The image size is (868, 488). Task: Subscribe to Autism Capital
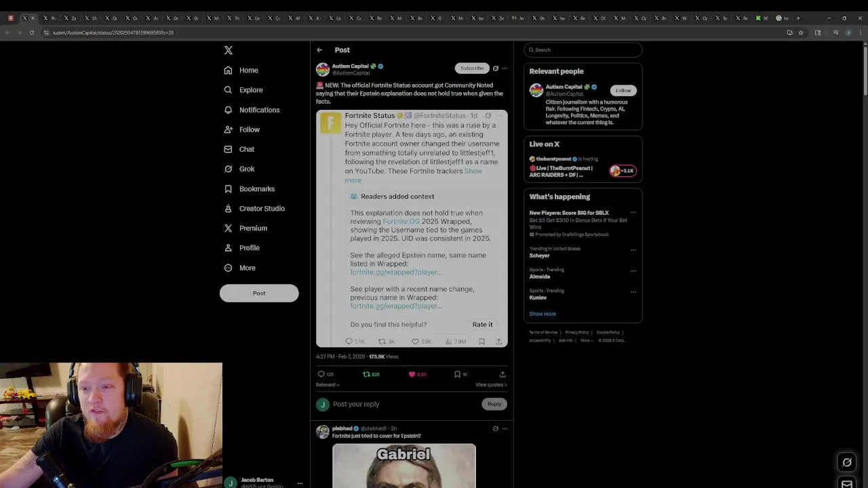[x=472, y=68]
